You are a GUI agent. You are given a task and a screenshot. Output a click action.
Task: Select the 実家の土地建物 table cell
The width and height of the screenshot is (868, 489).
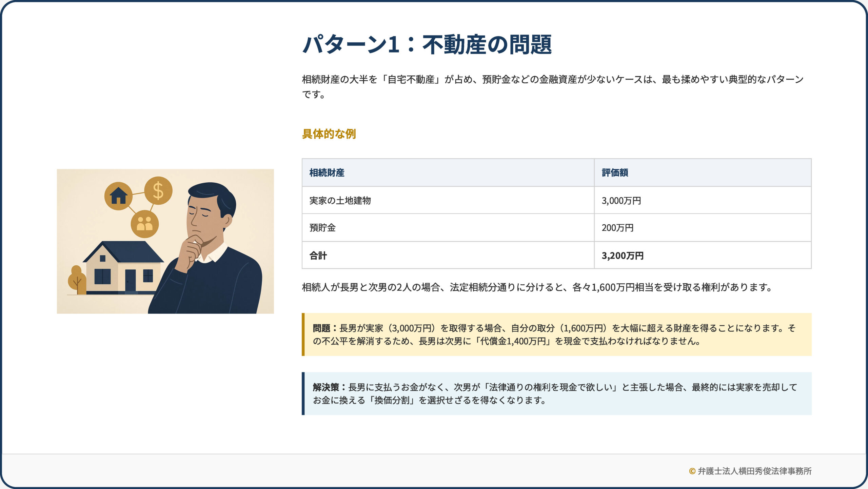(340, 201)
